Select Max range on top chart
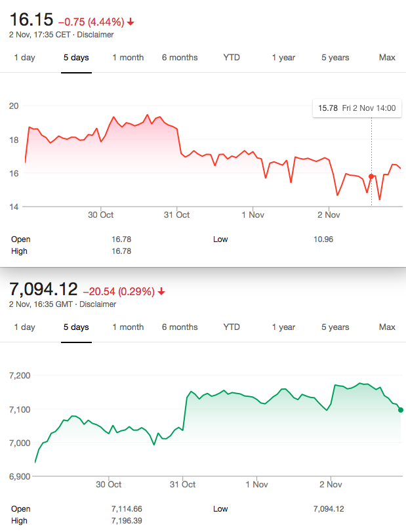Viewport: 406px width, 532px height. pos(387,58)
